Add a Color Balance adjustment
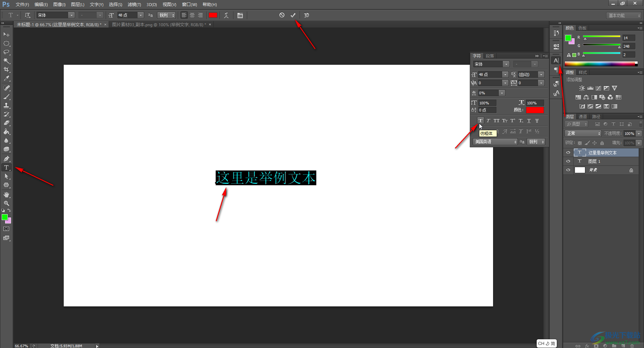 click(586, 97)
